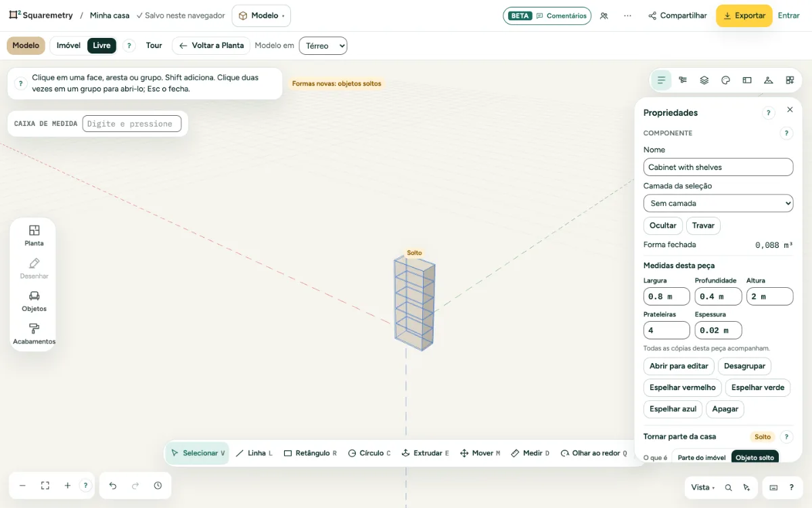Viewport: 812px width, 508px height.
Task: Set piece as Objeto solto
Action: point(755,458)
